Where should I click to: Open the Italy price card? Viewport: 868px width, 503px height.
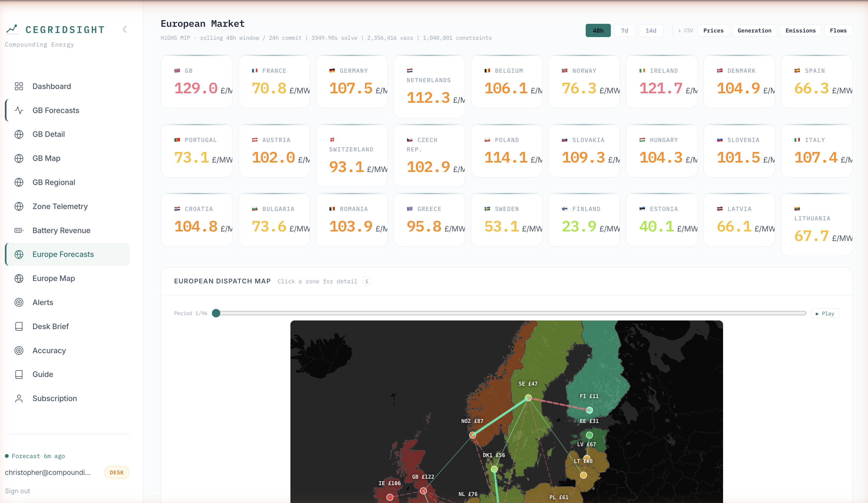(x=817, y=151)
